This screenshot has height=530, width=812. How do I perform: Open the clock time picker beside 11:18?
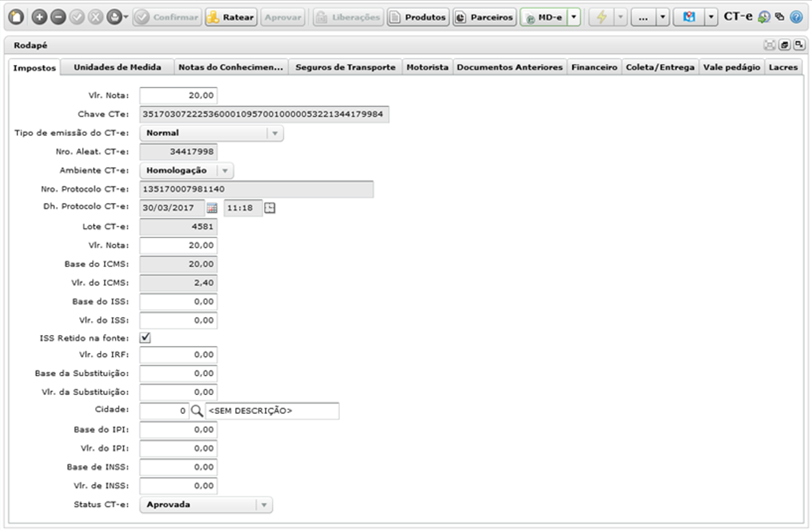click(270, 208)
